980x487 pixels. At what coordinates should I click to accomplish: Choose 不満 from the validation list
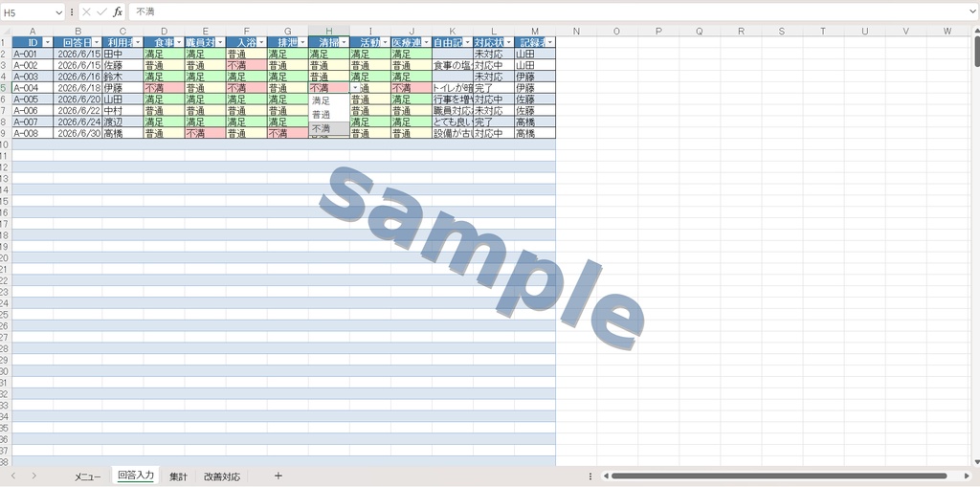[329, 129]
